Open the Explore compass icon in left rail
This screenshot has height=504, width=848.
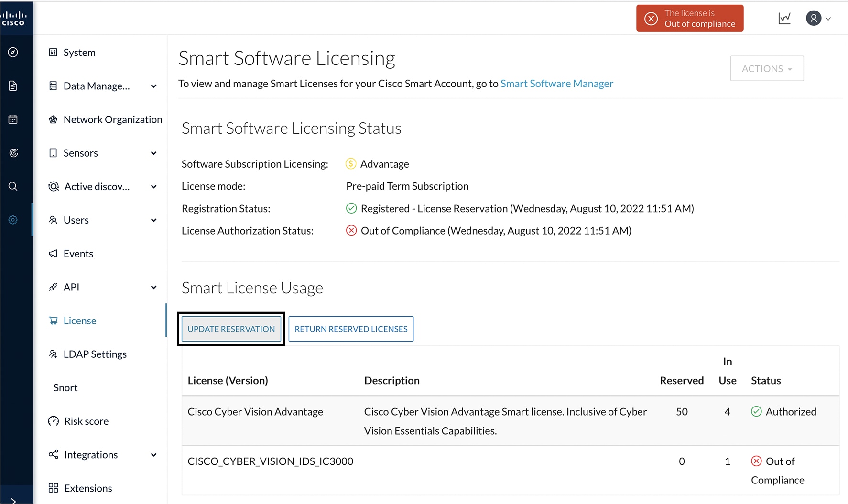pos(13,53)
